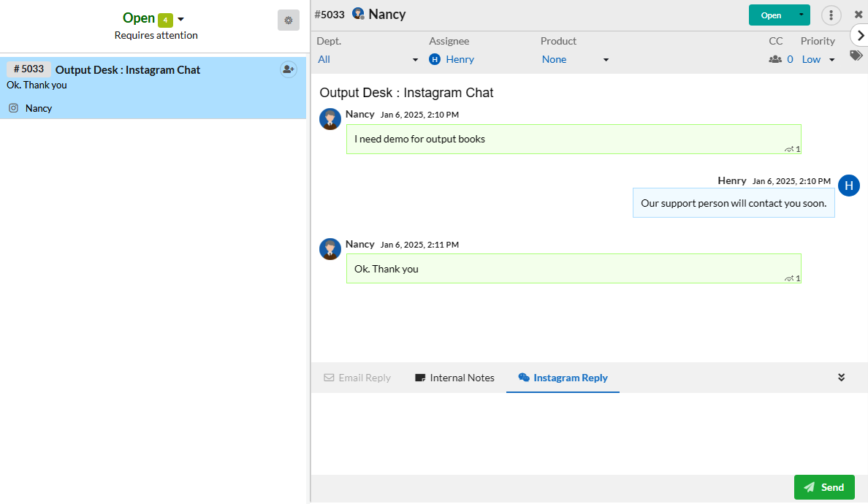
Task: Click Henry's H avatar in the Assignee field
Action: pyautogui.click(x=435, y=59)
